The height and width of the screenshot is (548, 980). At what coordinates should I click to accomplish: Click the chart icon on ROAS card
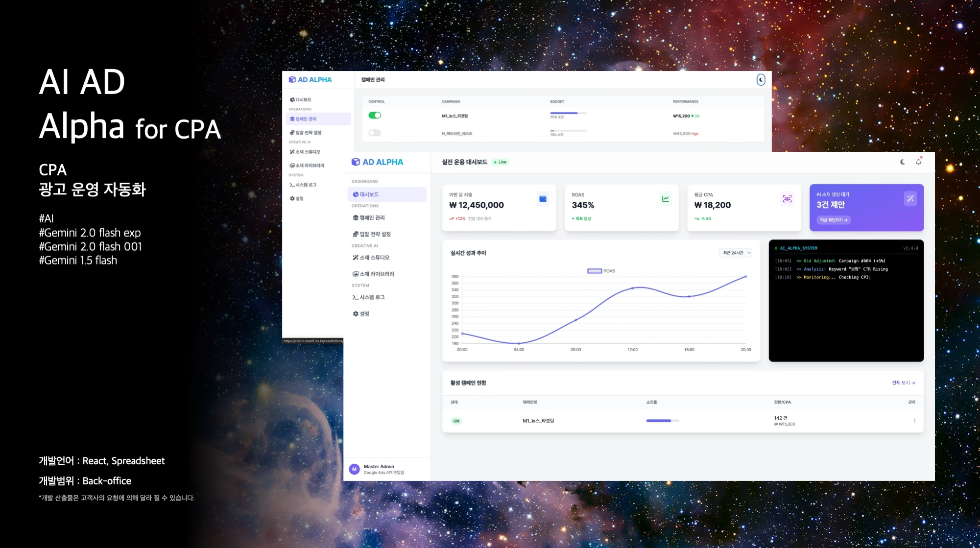665,199
